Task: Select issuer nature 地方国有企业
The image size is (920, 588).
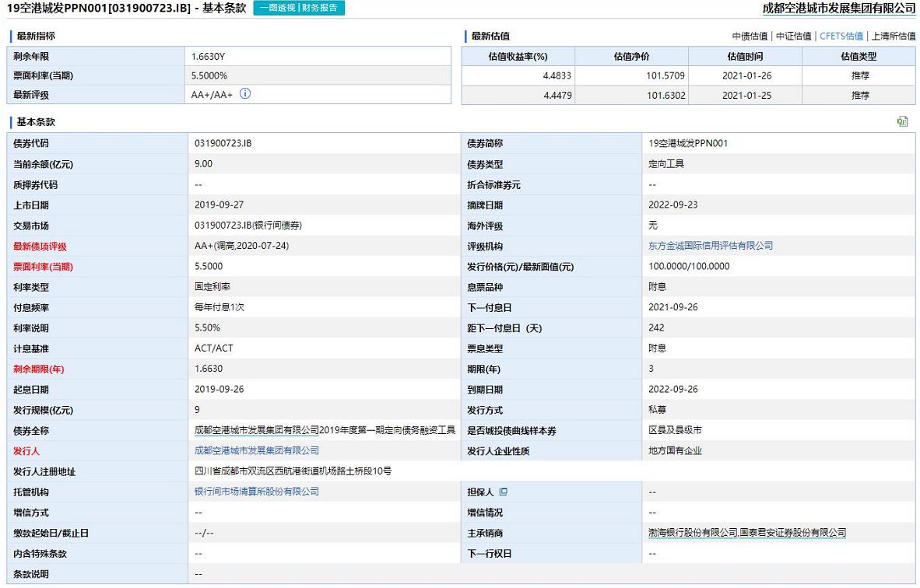Action: pyautogui.click(x=676, y=451)
